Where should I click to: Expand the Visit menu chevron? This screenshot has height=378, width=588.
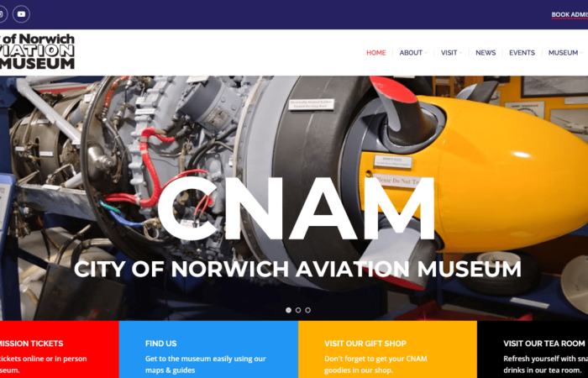(x=460, y=53)
